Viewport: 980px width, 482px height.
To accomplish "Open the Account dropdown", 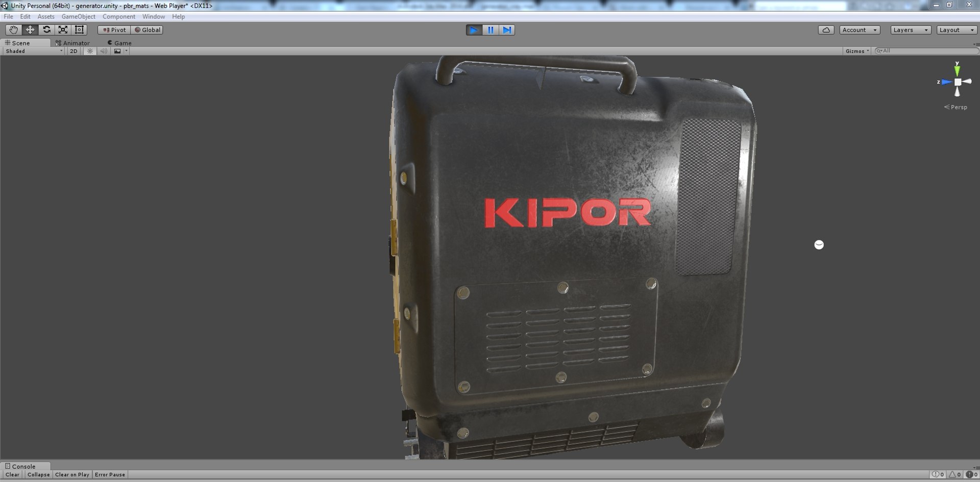I will click(x=860, y=30).
